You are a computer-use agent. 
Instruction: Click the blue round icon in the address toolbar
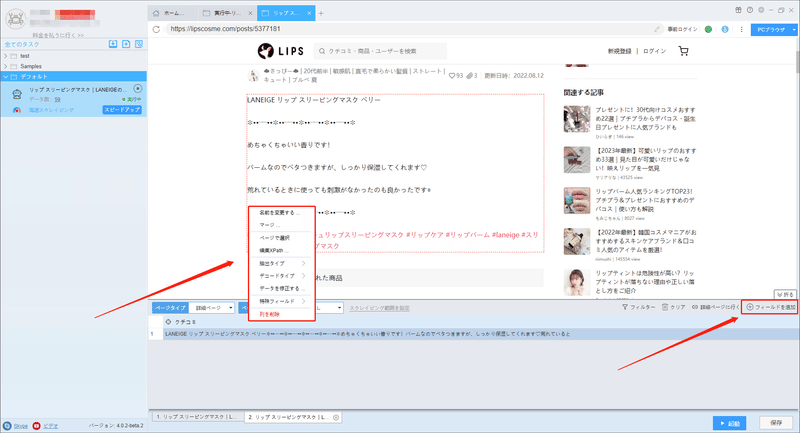pos(725,29)
